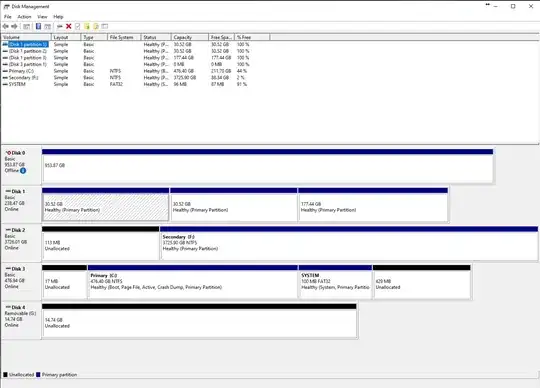Click the first yellow folder toolbar icon
Viewport: 540px width, 388px height.
(x=87, y=26)
